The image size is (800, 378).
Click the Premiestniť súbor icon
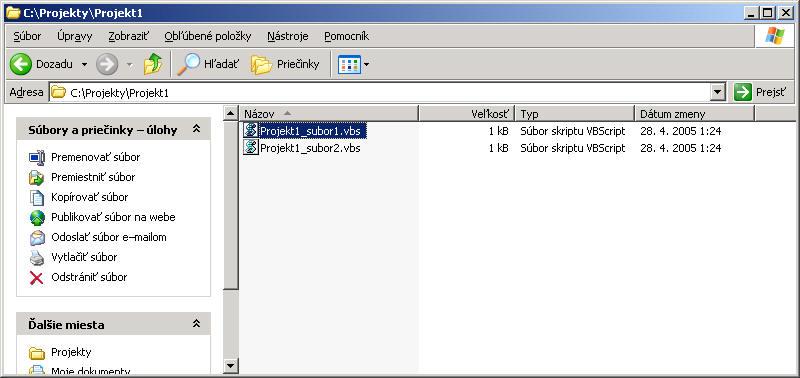coord(37,178)
